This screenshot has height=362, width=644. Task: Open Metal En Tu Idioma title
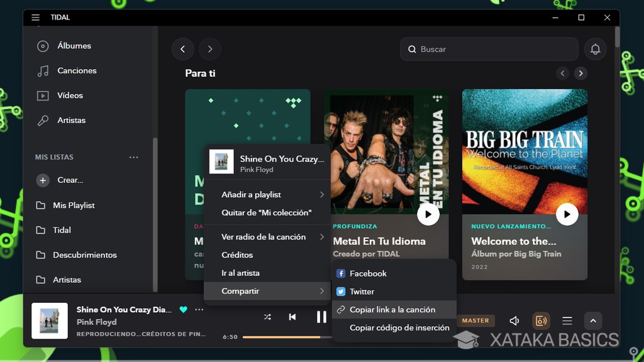point(379,241)
